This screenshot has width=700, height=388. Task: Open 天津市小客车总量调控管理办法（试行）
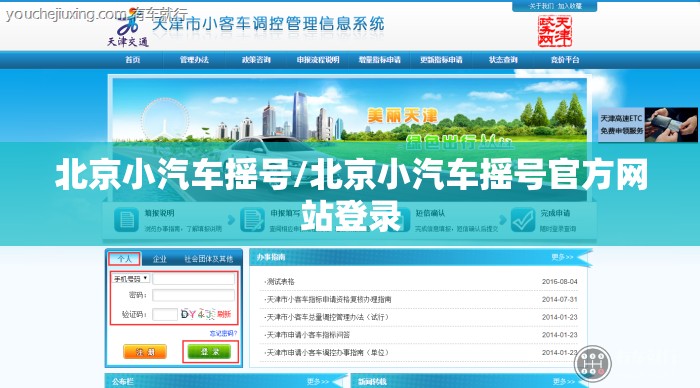[328, 317]
